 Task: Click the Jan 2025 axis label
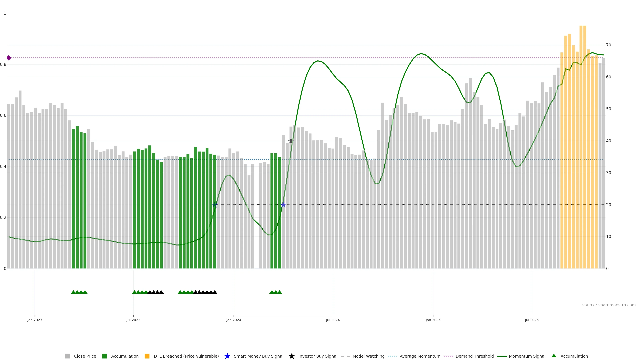[433, 320]
